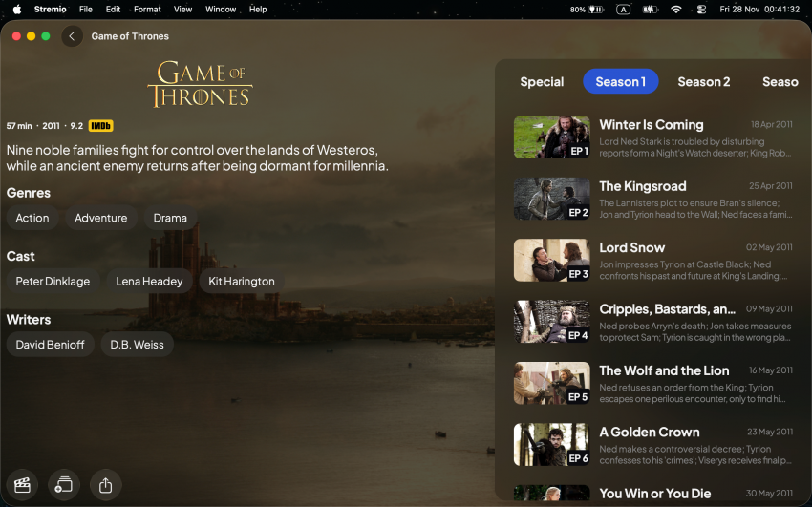The width and height of the screenshot is (812, 507).
Task: Open episode 5 thumbnail image
Action: click(x=551, y=383)
